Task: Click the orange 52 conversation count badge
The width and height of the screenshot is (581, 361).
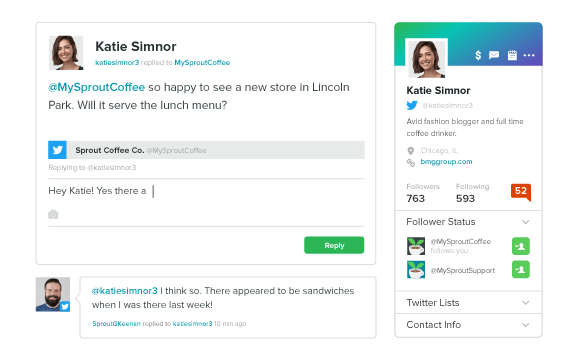Action: coord(521,192)
